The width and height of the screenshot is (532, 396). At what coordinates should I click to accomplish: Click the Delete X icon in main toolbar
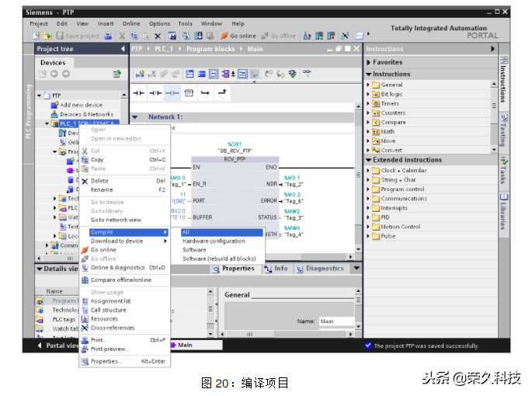[158, 36]
